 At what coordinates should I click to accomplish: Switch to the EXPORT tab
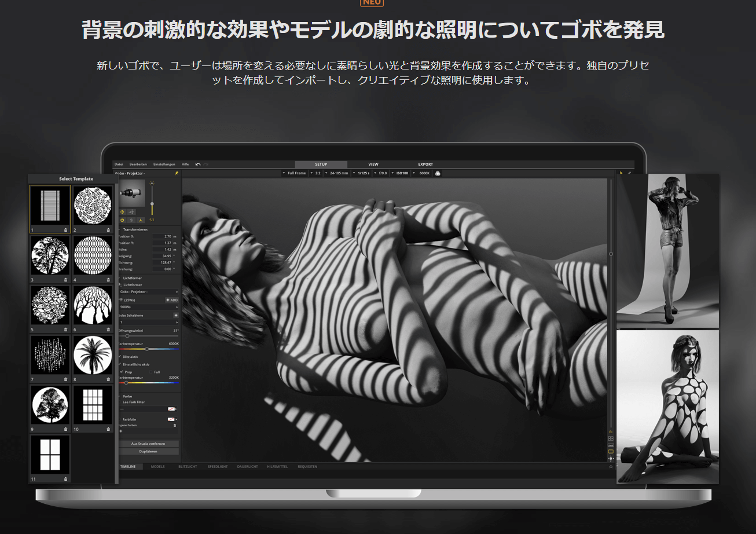(425, 164)
